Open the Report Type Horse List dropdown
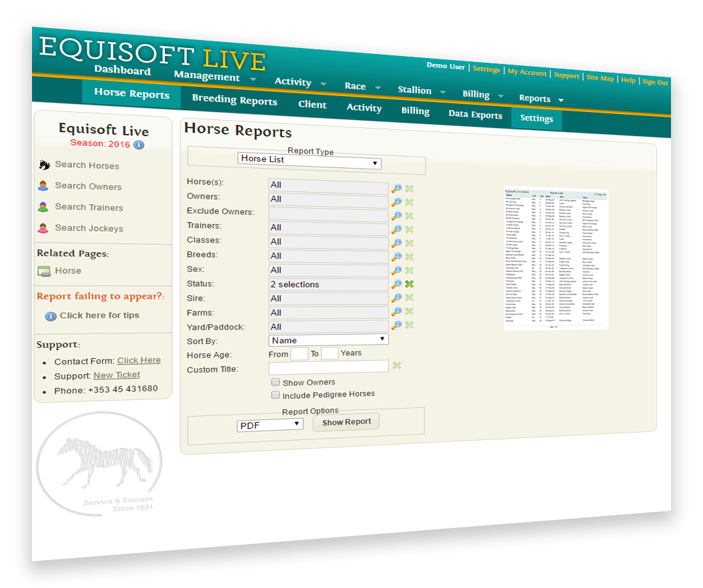703x588 pixels. (309, 161)
